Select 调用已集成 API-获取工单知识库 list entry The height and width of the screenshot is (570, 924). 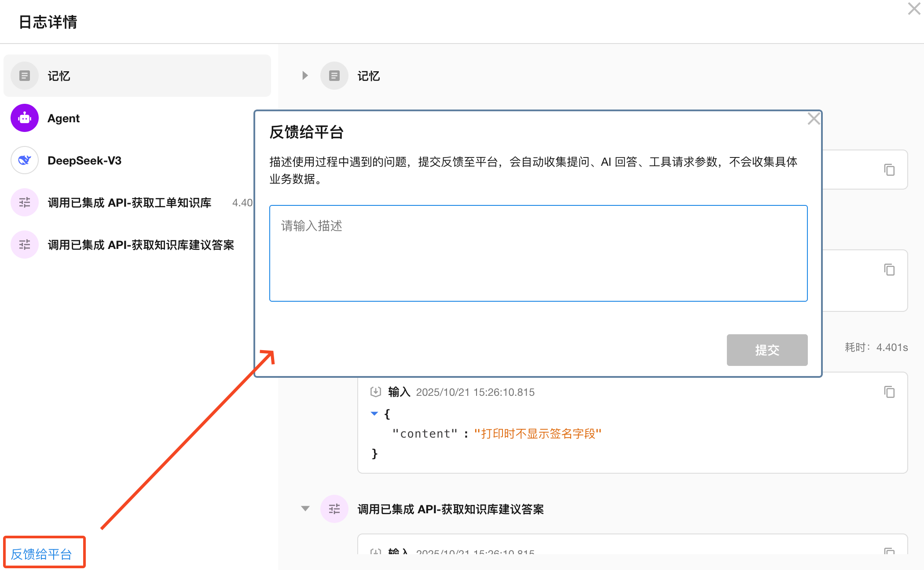(129, 203)
